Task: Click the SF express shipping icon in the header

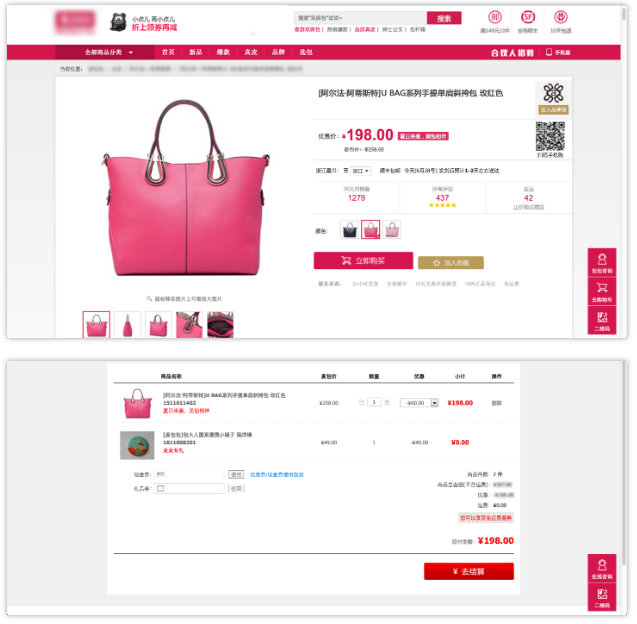Action: [x=528, y=17]
